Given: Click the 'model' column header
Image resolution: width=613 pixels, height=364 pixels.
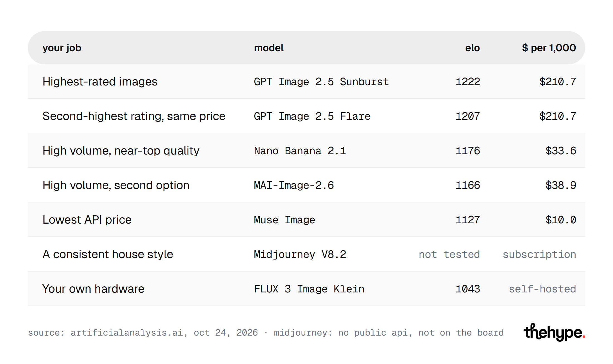Looking at the screenshot, I should pyautogui.click(x=269, y=48).
